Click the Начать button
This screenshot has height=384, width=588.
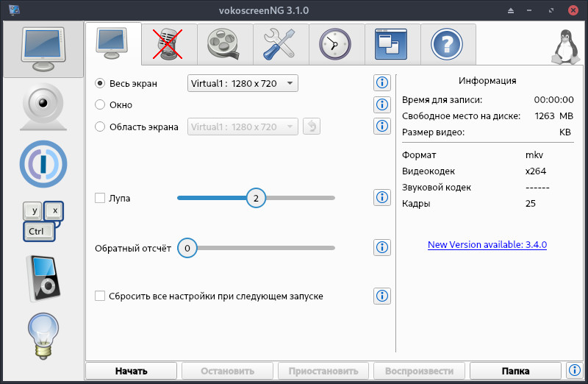(132, 371)
